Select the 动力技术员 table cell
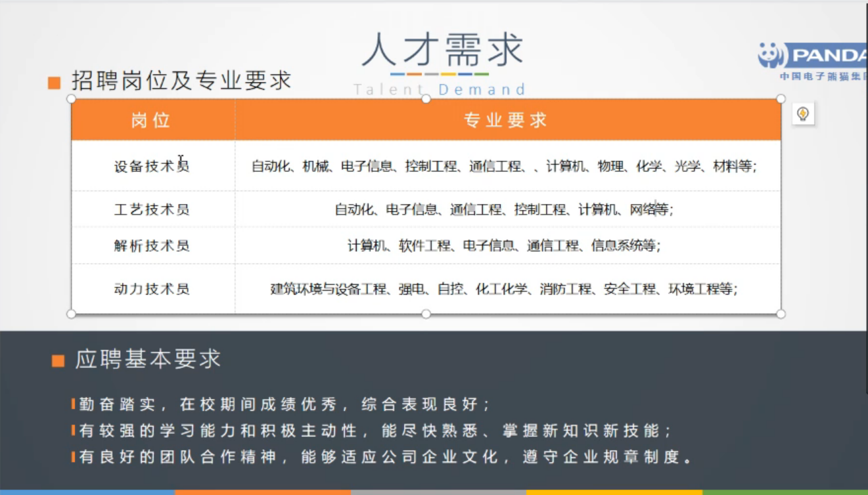Viewport: 868px width, 495px height. 152,289
